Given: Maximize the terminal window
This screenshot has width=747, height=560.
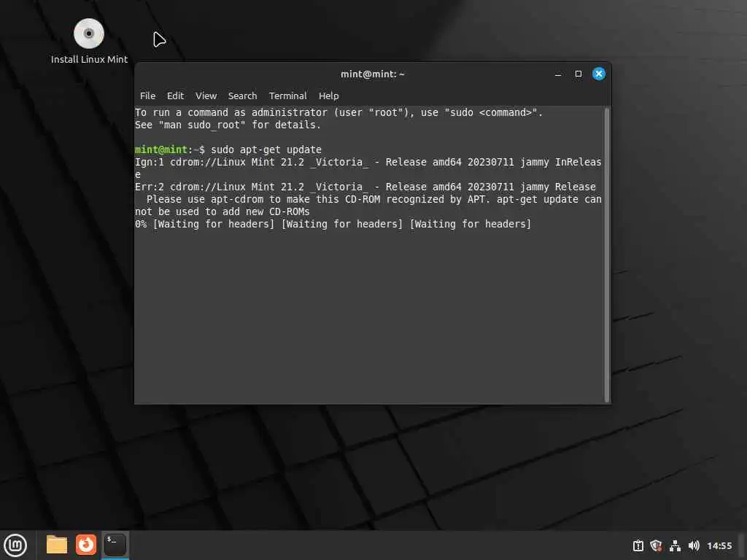Looking at the screenshot, I should click(578, 74).
